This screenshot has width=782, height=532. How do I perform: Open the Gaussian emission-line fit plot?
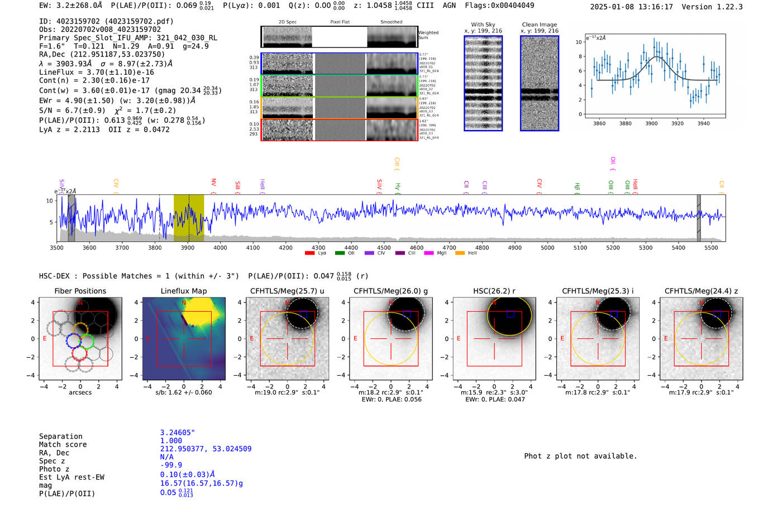point(655,77)
